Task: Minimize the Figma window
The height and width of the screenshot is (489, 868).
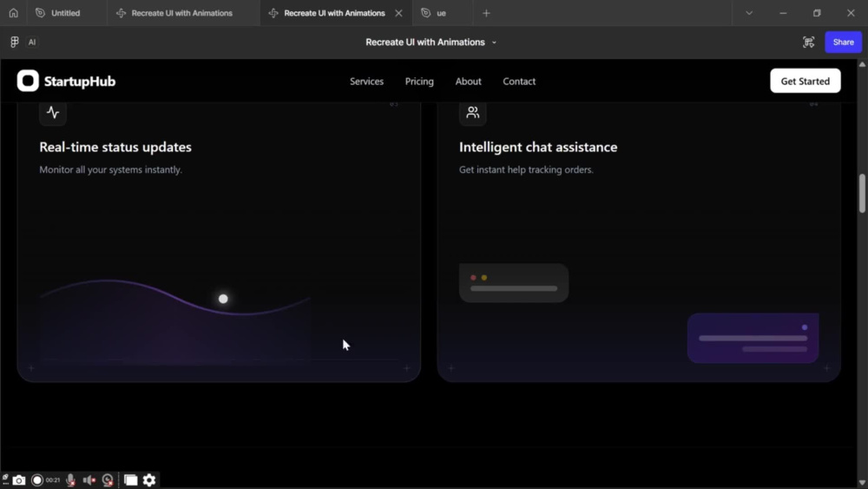Action: point(783,13)
